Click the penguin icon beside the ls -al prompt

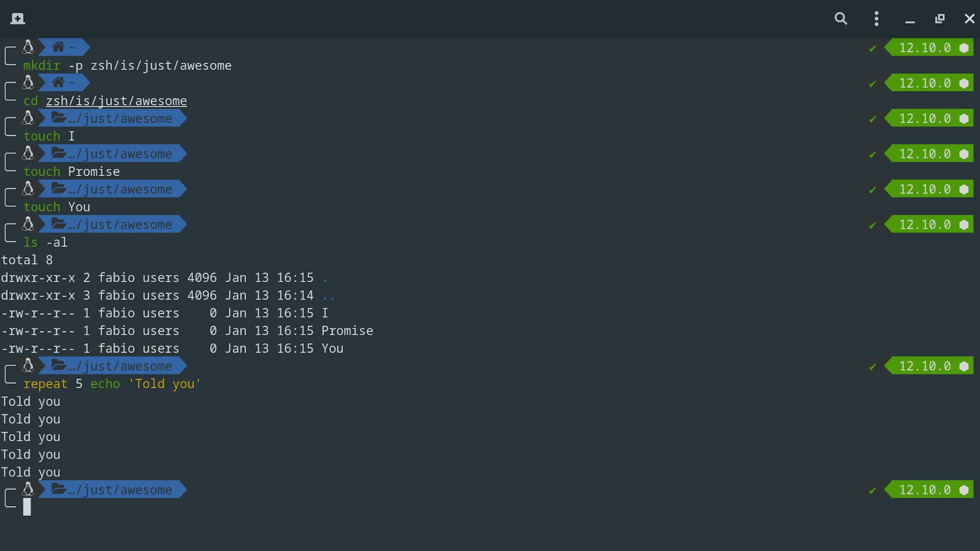28,224
